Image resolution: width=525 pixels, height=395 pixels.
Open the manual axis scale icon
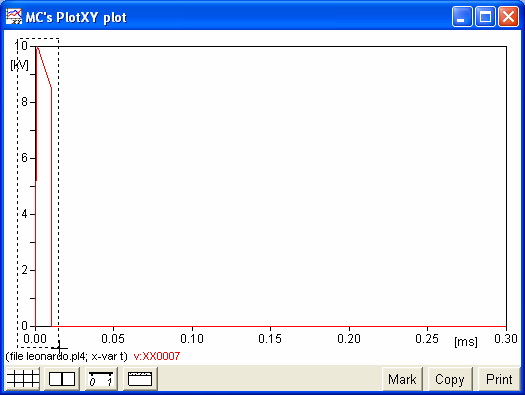[x=101, y=379]
